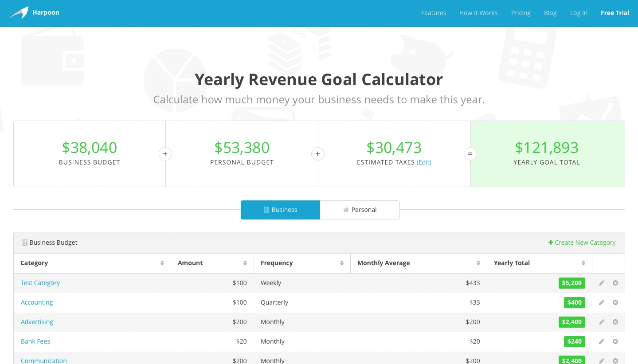Image resolution: width=638 pixels, height=364 pixels.
Task: Delete the Bank Fees row
Action: tap(615, 341)
